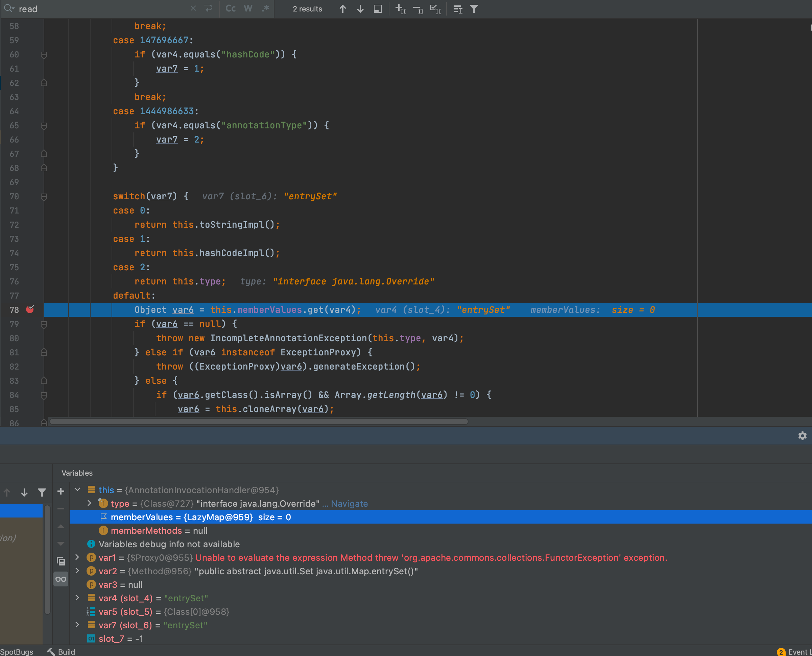
Task: Unselect the last occurrence
Action: point(418,9)
